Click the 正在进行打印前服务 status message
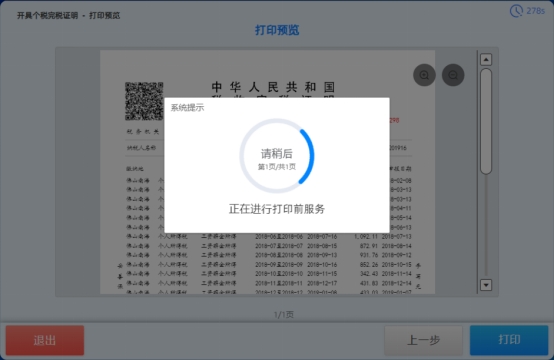 [277, 209]
